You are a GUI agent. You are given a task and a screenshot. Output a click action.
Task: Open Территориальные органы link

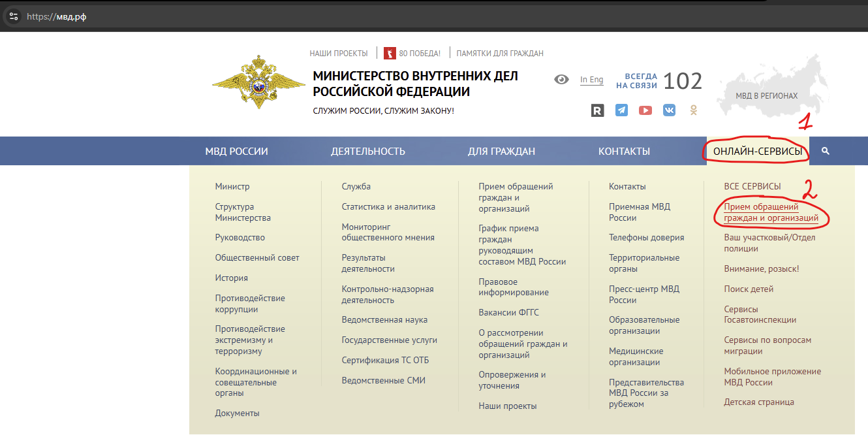[x=644, y=263]
